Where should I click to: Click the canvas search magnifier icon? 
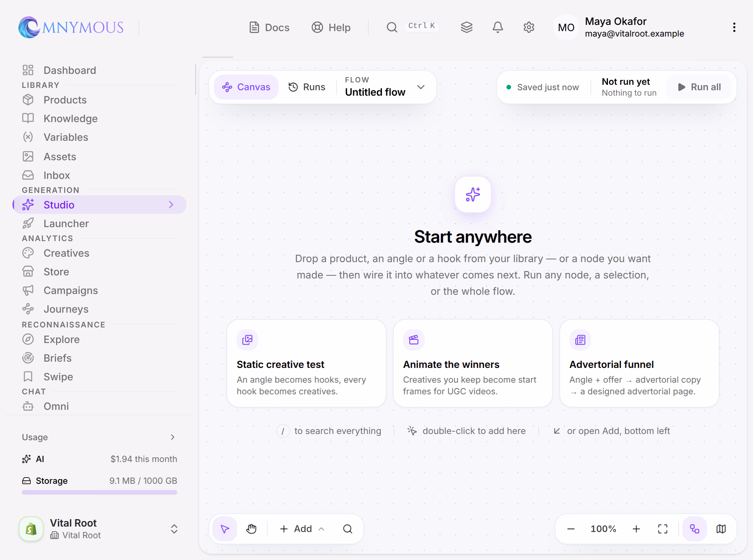tap(348, 529)
